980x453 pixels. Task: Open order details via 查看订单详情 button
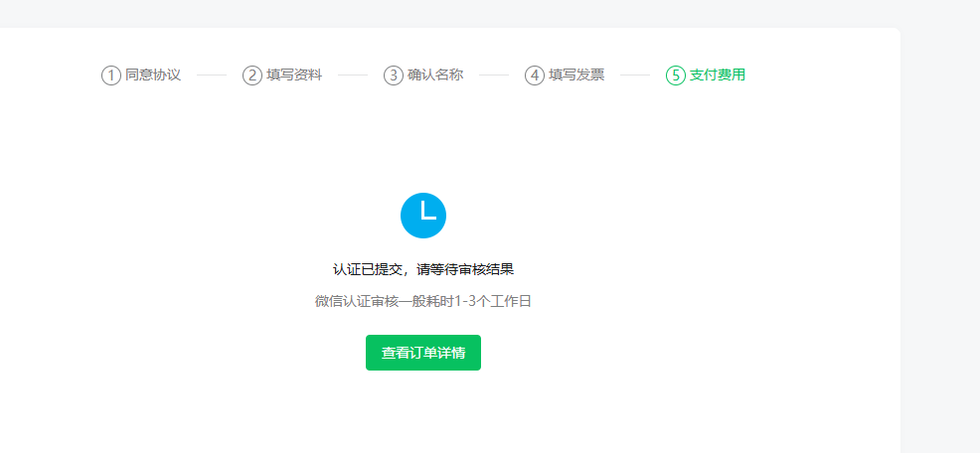423,353
